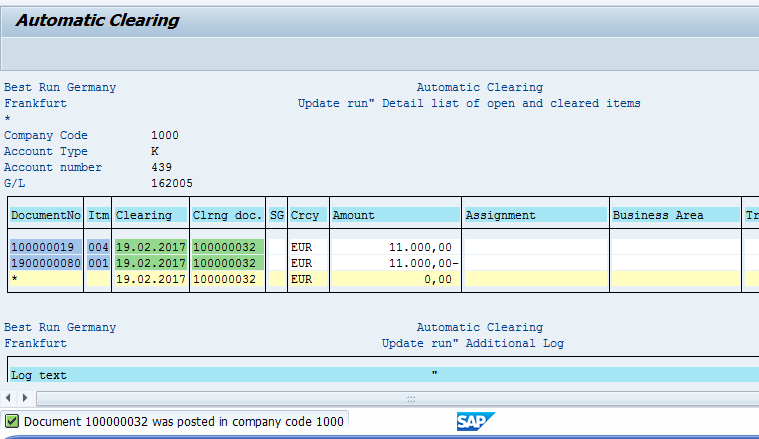Image resolution: width=759 pixels, height=439 pixels.
Task: Click the document posted status message
Action: tap(184, 422)
